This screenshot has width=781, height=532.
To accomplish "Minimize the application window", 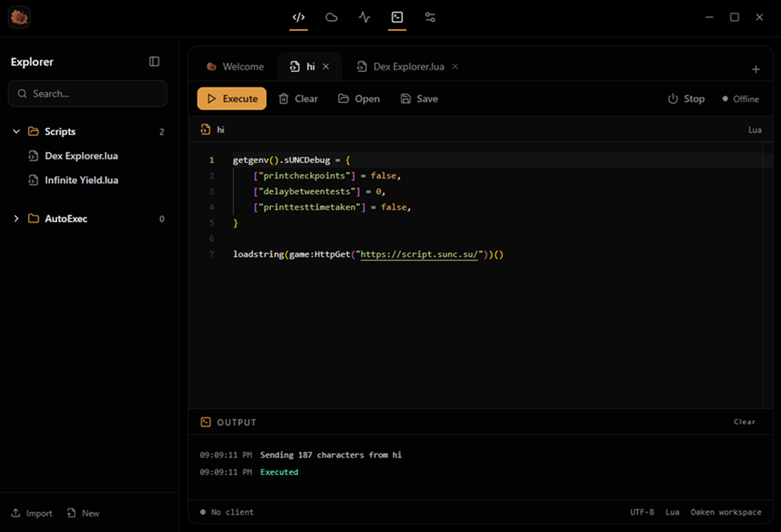I will [x=710, y=17].
